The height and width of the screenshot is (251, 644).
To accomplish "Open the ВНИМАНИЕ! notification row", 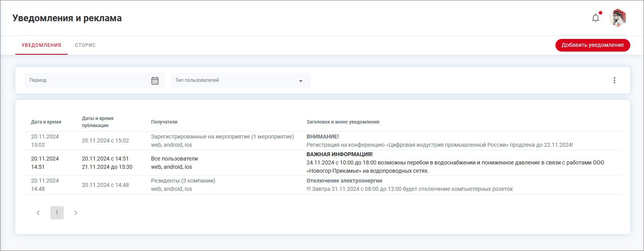I will click(323, 137).
